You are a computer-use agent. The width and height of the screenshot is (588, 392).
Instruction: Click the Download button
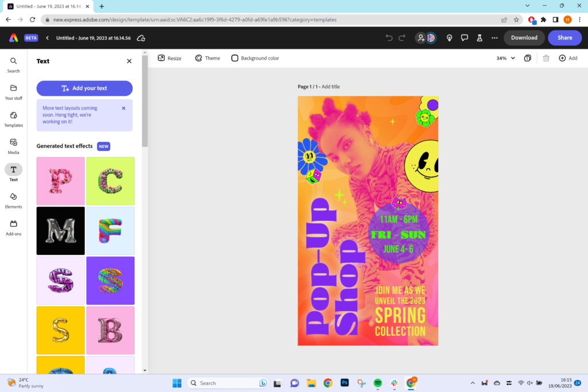[x=524, y=37]
